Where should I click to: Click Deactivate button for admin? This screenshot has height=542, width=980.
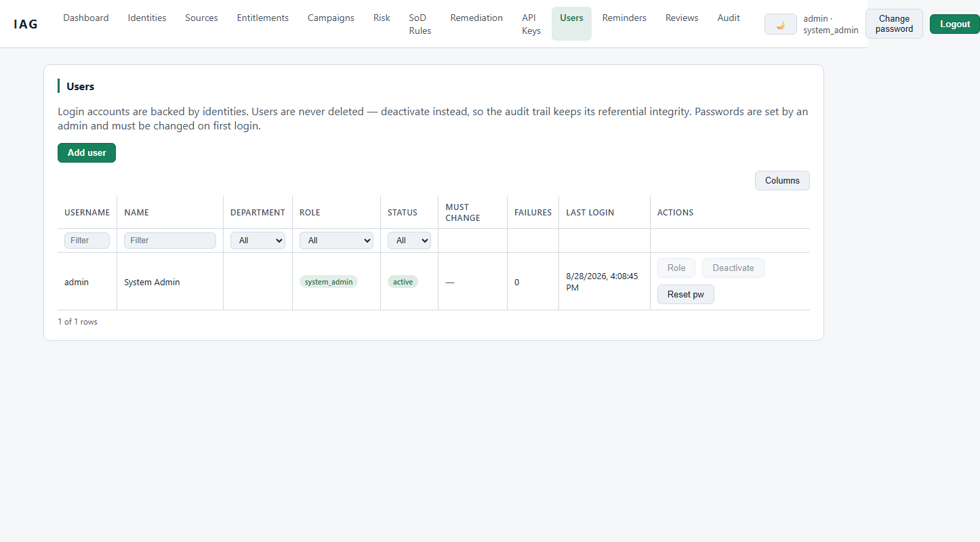click(x=733, y=268)
